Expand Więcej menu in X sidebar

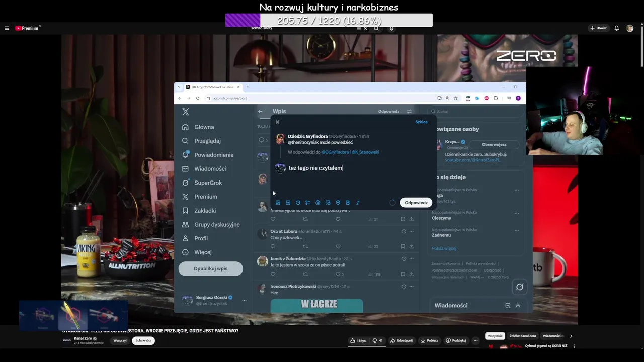pos(197,252)
